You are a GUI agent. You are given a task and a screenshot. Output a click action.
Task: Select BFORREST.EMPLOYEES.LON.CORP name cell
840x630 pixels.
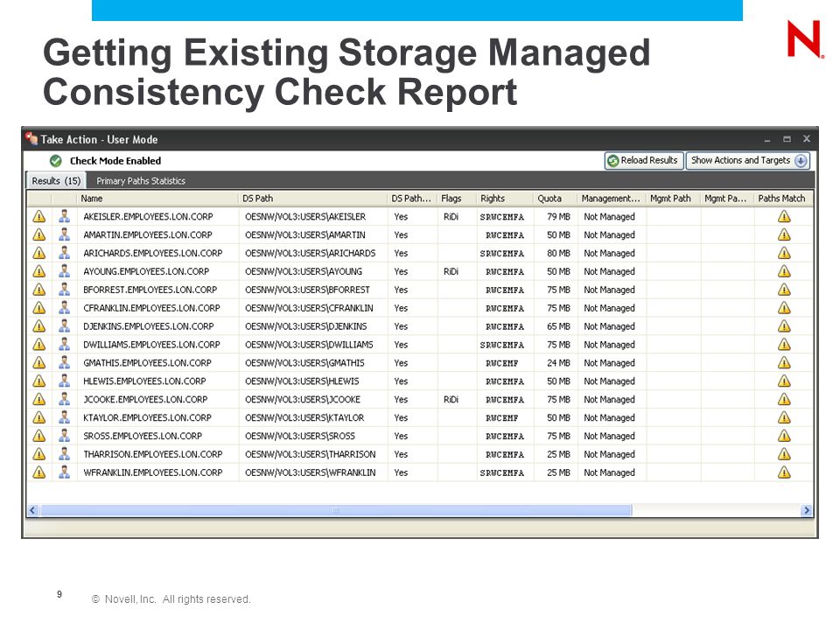click(x=150, y=290)
